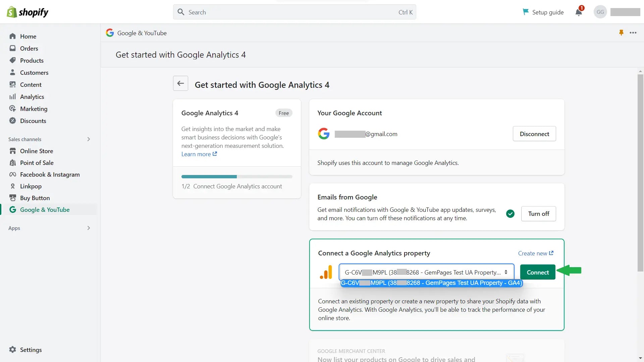Click the Learn more link
644x362 pixels.
196,154
